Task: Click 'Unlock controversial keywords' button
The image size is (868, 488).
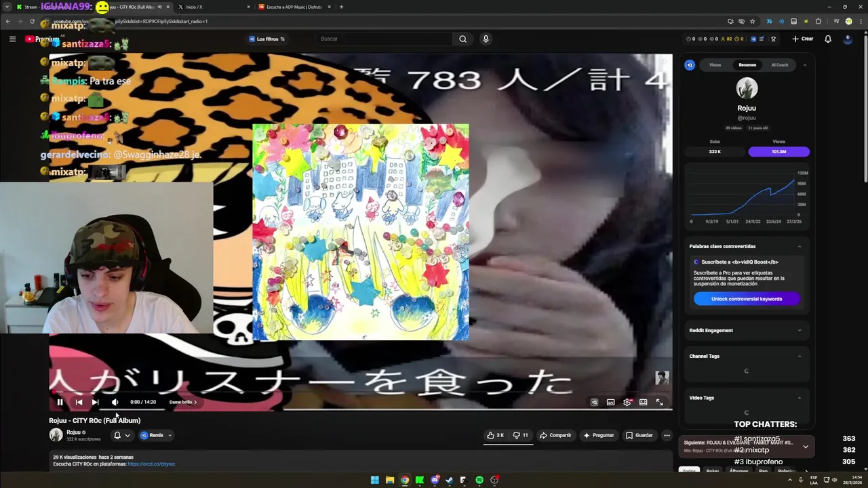Action: click(747, 299)
